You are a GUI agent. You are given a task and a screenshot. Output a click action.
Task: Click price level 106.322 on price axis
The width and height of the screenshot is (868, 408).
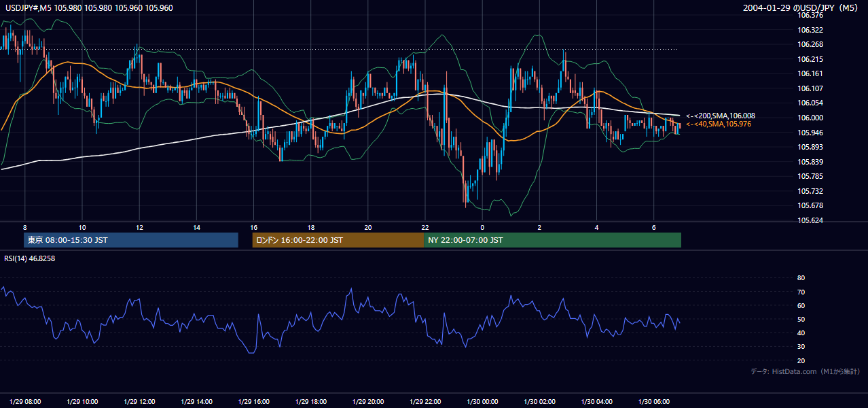point(810,30)
